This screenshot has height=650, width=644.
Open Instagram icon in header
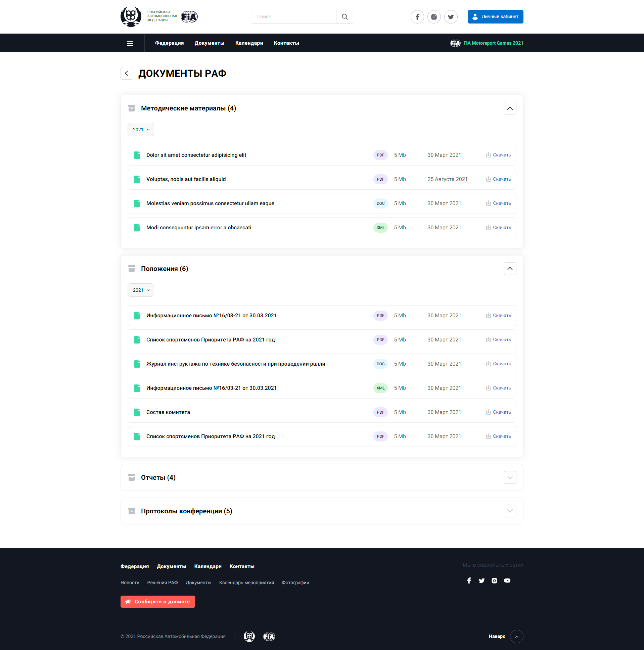coord(434,16)
